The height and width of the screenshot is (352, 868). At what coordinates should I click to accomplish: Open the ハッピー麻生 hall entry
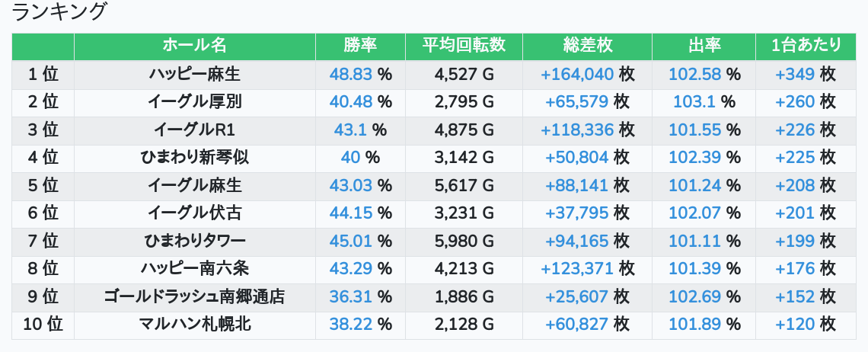click(x=194, y=74)
